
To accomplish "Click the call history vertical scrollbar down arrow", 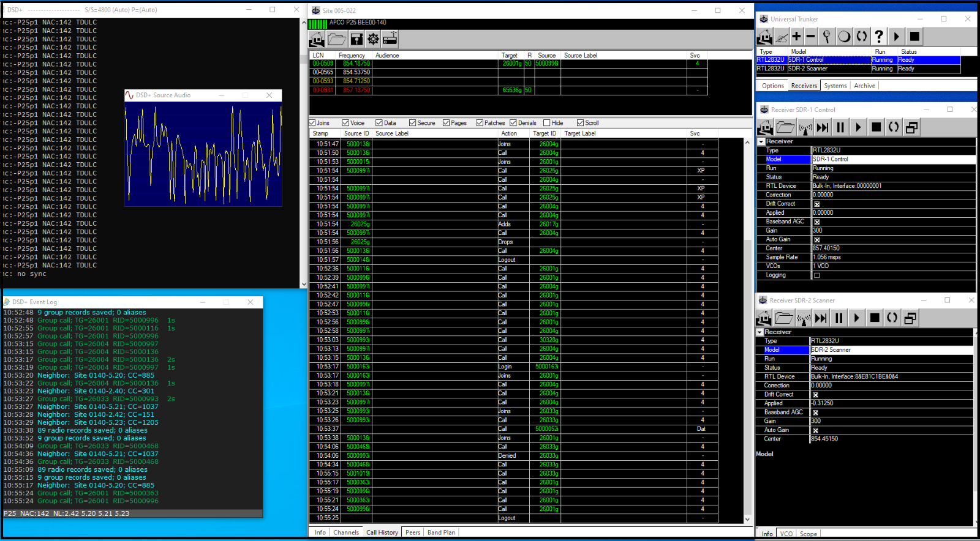I will (747, 520).
